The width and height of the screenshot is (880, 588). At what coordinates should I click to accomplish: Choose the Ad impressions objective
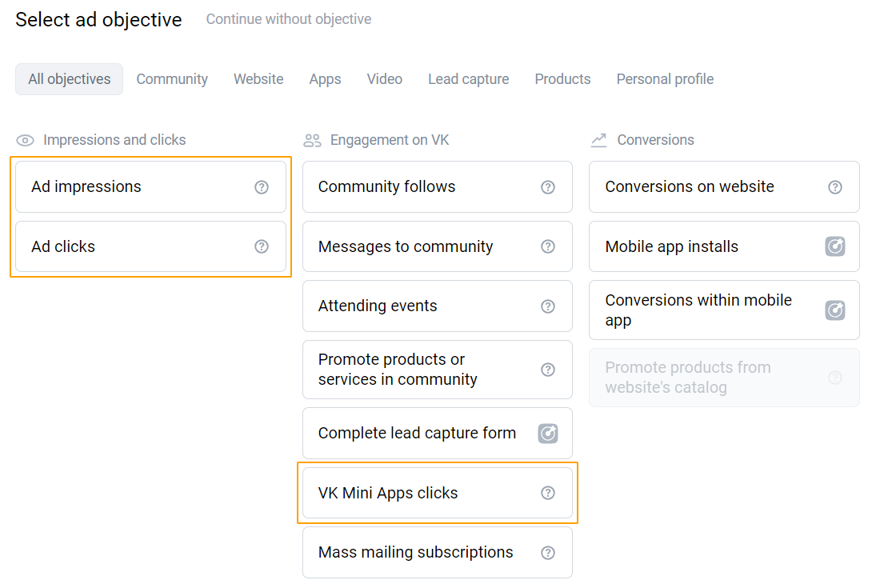click(151, 187)
